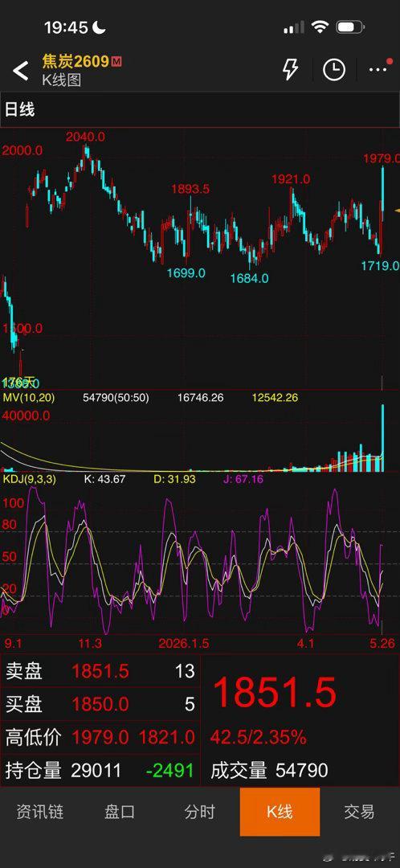Viewport: 400px width, 868px height.
Task: Open the three-dots more menu
Action: pos(378,70)
